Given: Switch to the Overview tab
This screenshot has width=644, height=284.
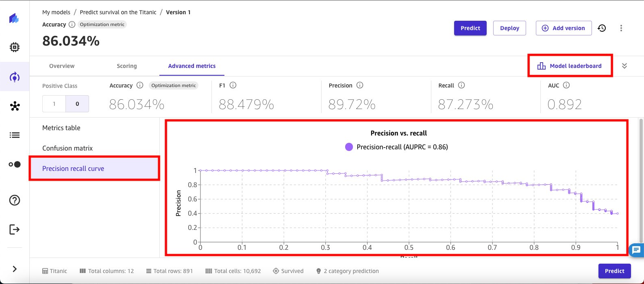Looking at the screenshot, I should (62, 66).
